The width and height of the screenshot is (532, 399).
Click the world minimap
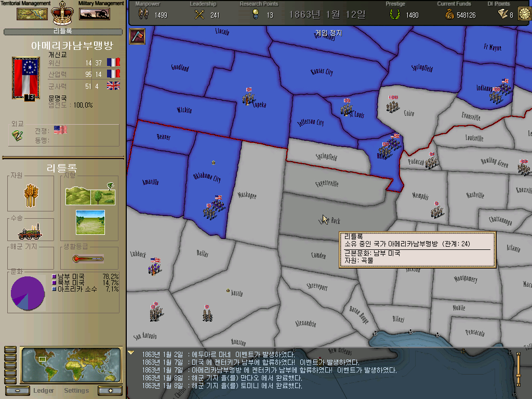pyautogui.click(x=71, y=365)
